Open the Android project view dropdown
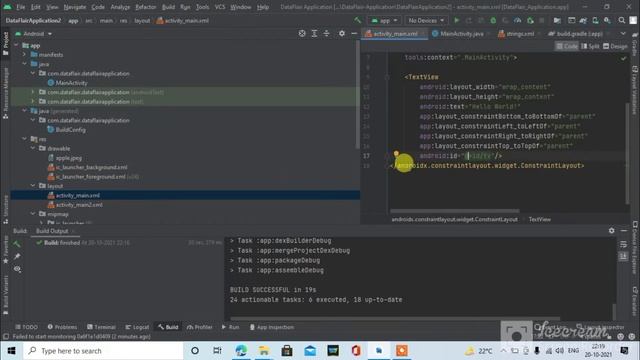Viewport: 640px width, 360px height. click(x=34, y=33)
